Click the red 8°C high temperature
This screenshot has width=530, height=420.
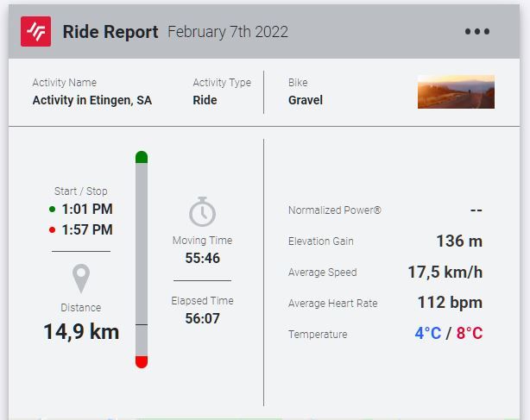[x=469, y=334]
